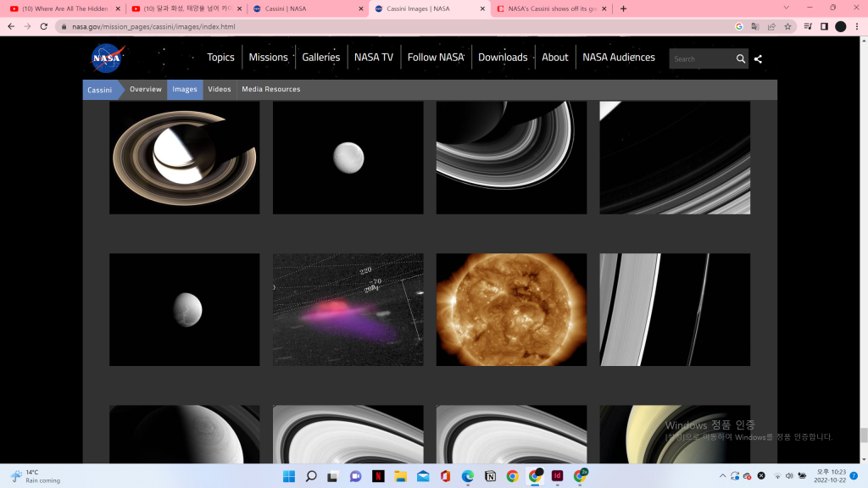Open the Follow NASA menu
Image resolution: width=868 pixels, height=488 pixels.
click(436, 57)
